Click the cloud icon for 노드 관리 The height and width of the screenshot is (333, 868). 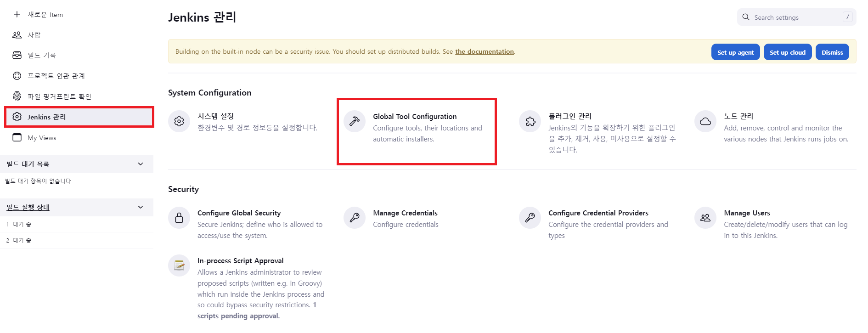[705, 121]
